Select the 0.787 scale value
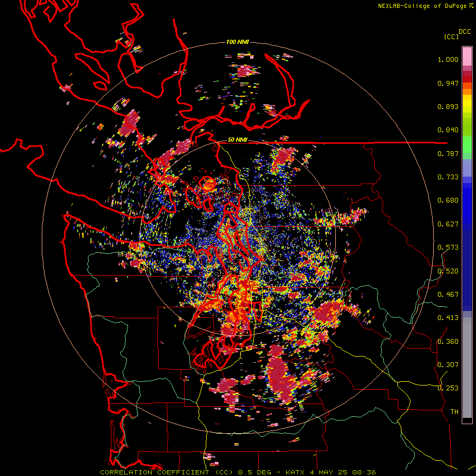Screen dimensions: 476x476 (x=448, y=153)
